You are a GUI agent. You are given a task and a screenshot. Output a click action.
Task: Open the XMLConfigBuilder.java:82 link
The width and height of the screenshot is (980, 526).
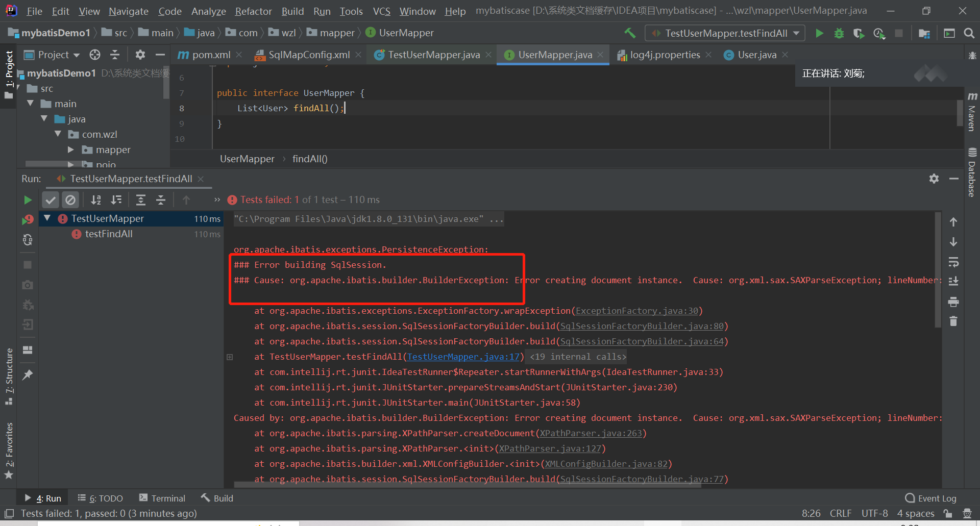click(x=606, y=464)
